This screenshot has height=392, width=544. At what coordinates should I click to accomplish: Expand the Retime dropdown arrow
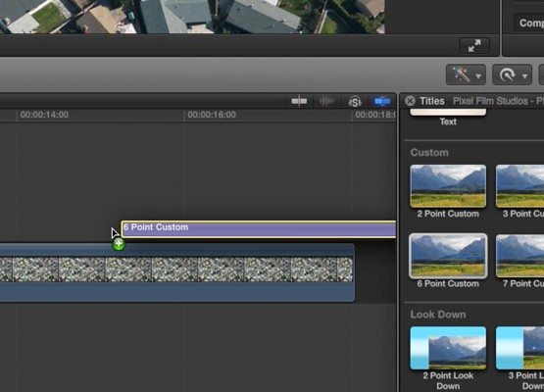click(525, 76)
